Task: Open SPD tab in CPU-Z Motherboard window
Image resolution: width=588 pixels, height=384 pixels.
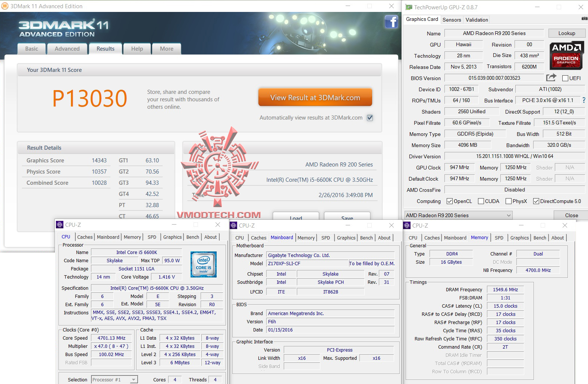Action: (326, 238)
